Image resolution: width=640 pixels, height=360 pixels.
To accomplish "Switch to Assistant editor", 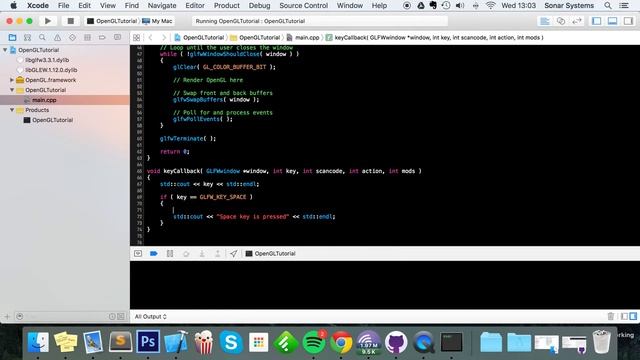I will point(561,21).
